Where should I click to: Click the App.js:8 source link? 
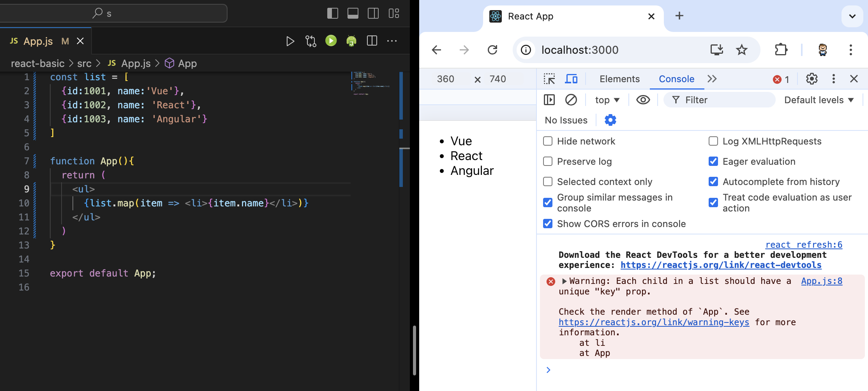point(821,281)
